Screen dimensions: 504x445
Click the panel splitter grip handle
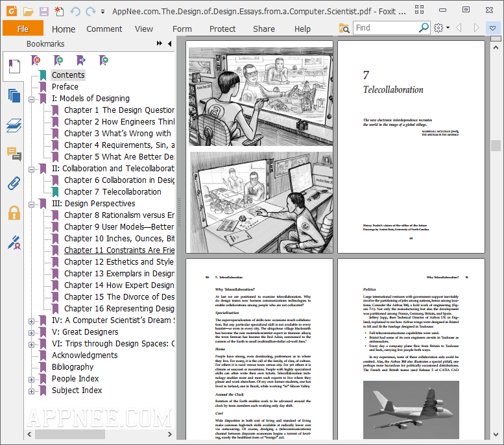[x=180, y=212]
